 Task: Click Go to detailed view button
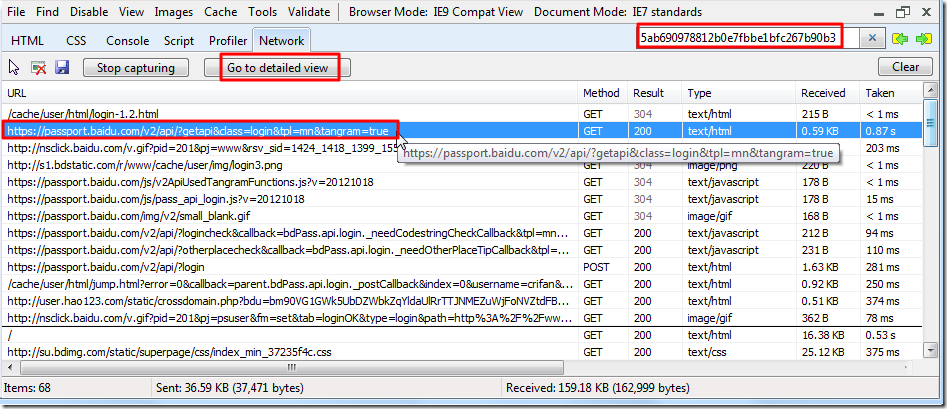[278, 68]
